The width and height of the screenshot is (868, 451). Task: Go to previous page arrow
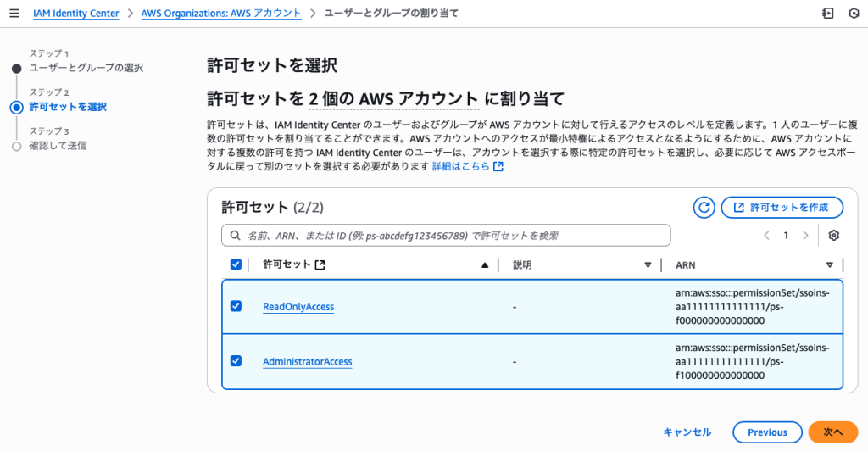click(766, 235)
